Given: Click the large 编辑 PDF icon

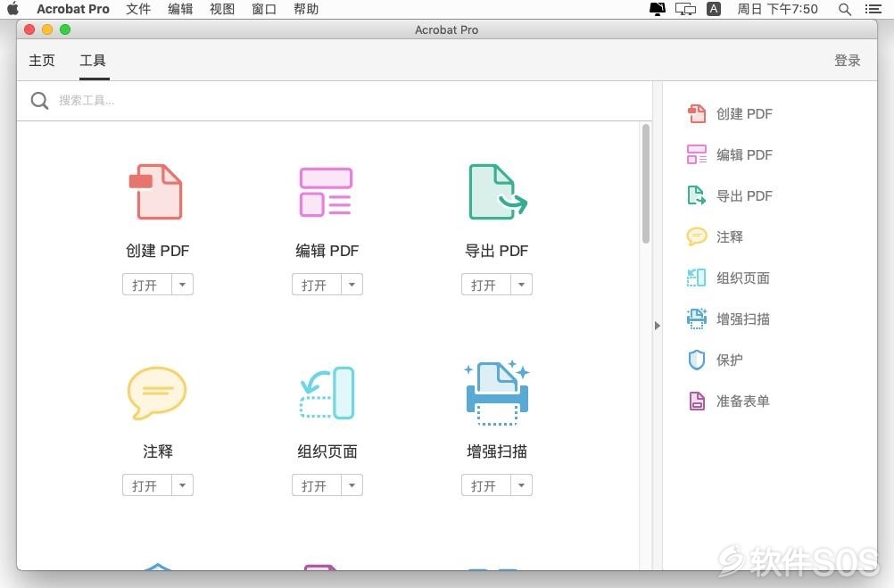Looking at the screenshot, I should tap(327, 192).
